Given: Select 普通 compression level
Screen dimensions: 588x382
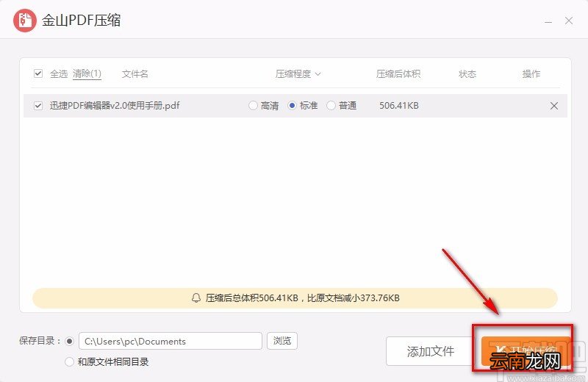Looking at the screenshot, I should click(x=331, y=106).
